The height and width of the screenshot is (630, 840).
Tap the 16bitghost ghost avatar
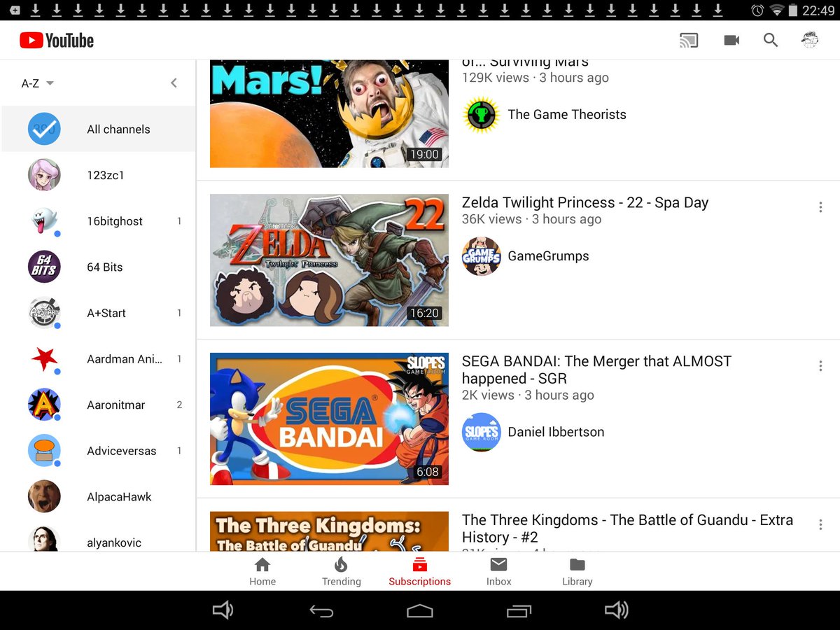coord(44,221)
